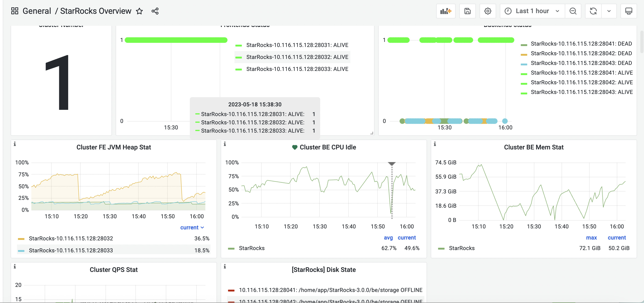Change color of BE Mem StarRocks swatch
This screenshot has height=303, width=644.
(441, 248)
